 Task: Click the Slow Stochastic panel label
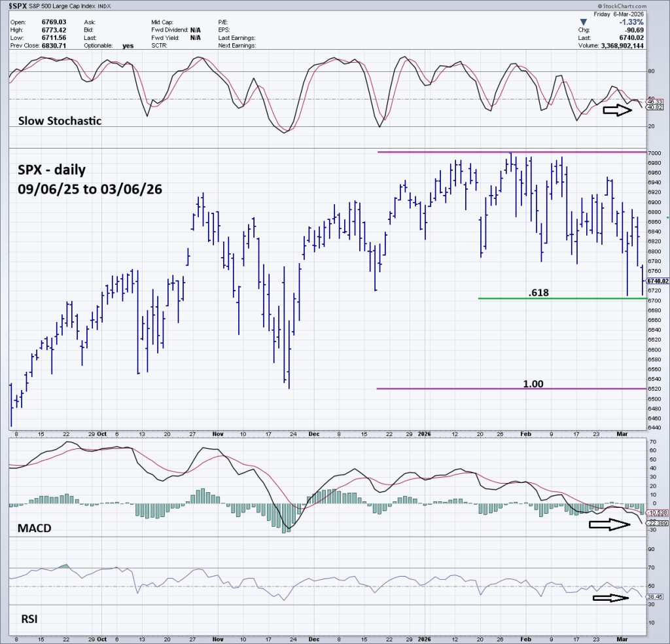[60, 121]
